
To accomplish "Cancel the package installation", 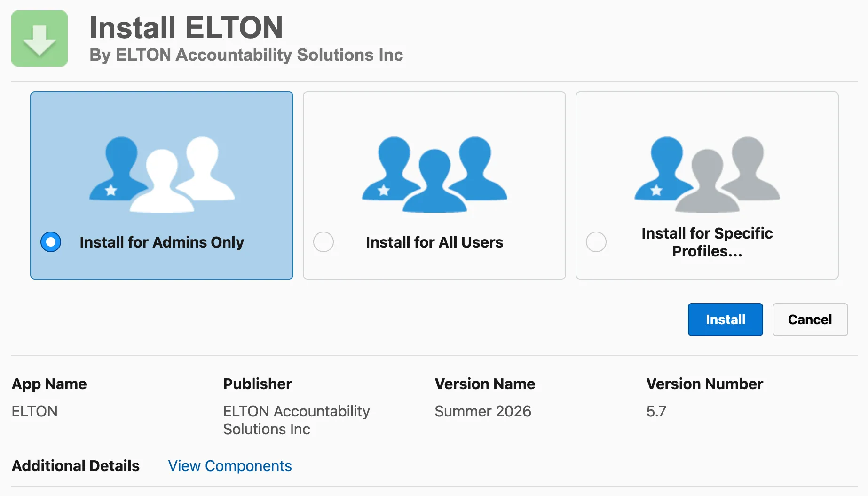I will point(810,320).
